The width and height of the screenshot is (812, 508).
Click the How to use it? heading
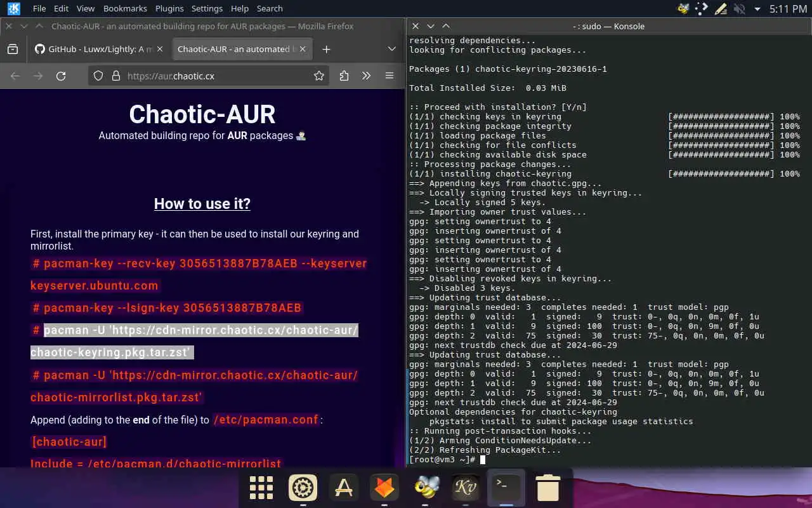pos(202,204)
